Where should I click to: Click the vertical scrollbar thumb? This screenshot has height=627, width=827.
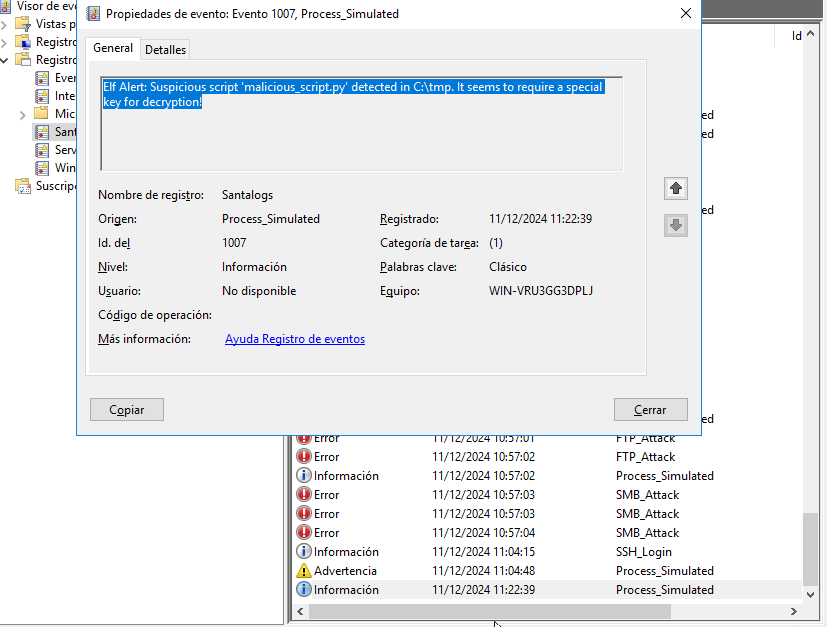point(811,549)
